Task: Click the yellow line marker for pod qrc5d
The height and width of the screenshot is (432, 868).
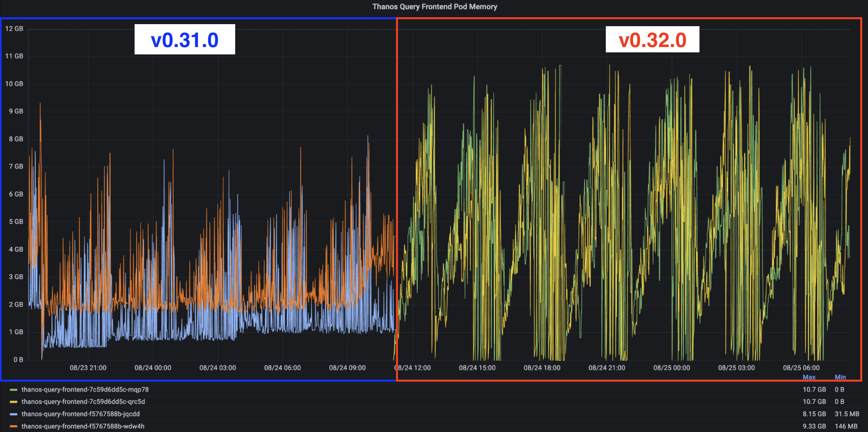Action: pos(13,402)
